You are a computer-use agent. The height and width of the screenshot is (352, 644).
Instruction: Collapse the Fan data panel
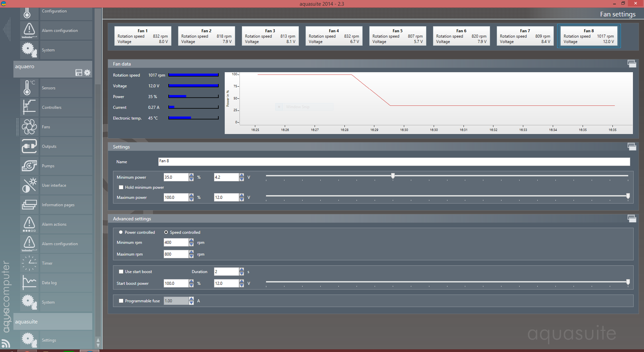(632, 64)
